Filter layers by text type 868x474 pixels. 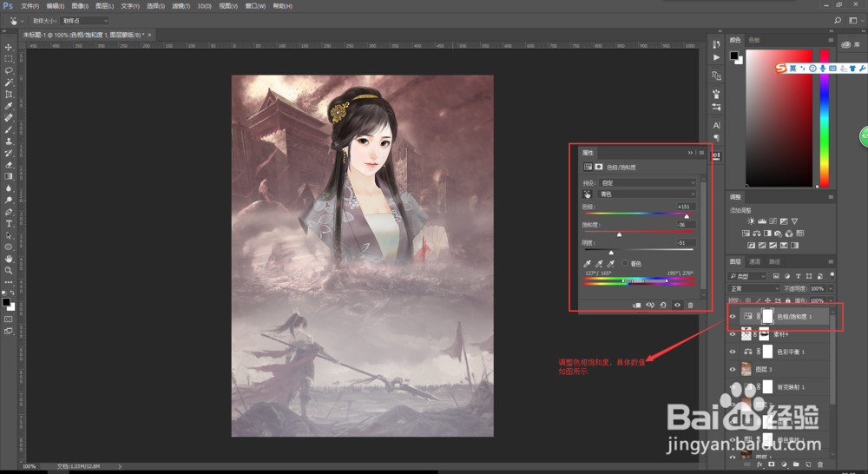point(799,276)
